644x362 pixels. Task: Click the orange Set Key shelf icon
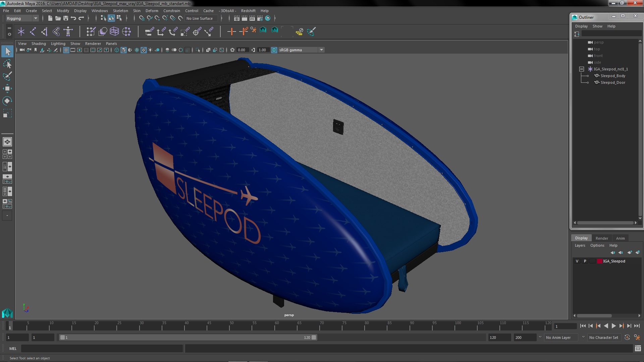click(231, 32)
